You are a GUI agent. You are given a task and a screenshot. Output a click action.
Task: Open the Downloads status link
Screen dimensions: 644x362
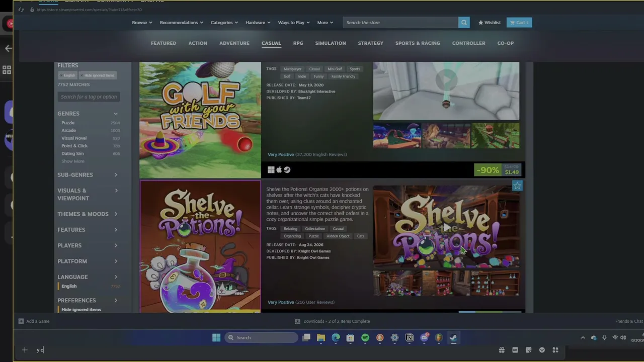[x=333, y=321]
